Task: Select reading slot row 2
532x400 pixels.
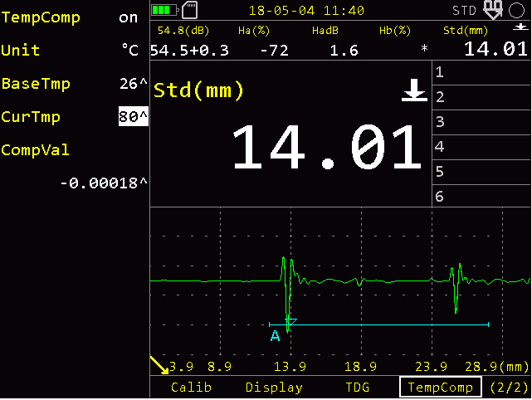Action: (x=481, y=97)
